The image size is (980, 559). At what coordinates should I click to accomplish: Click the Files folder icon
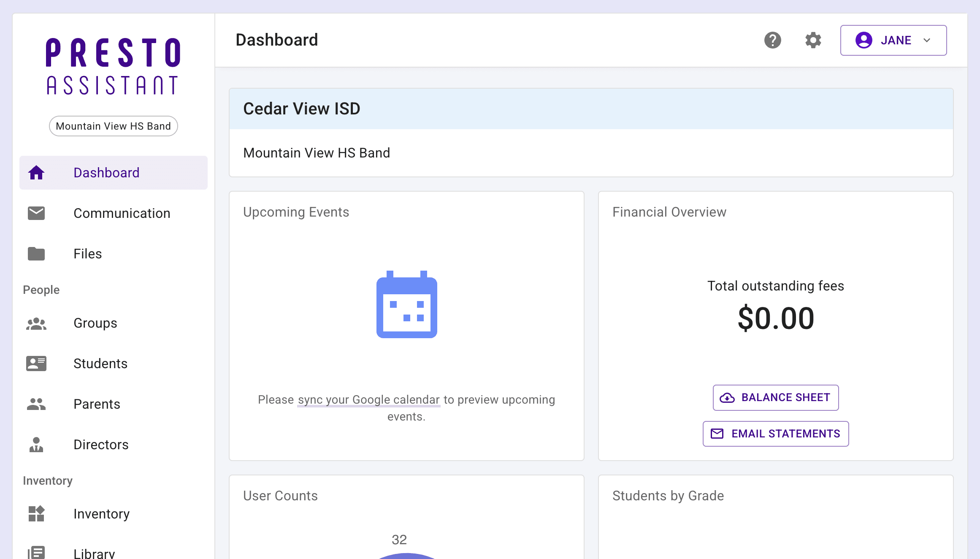point(36,254)
